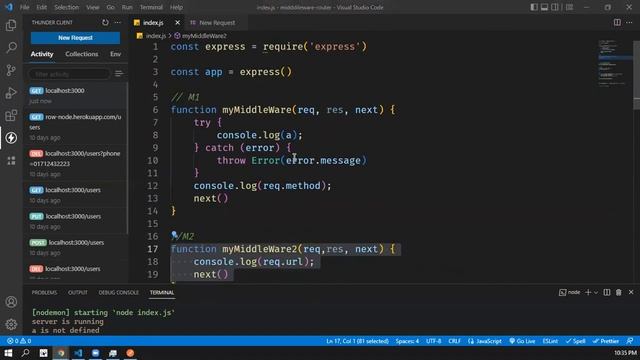Change indentation via Spaces: 4
The height and width of the screenshot is (360, 640).
tap(407, 341)
